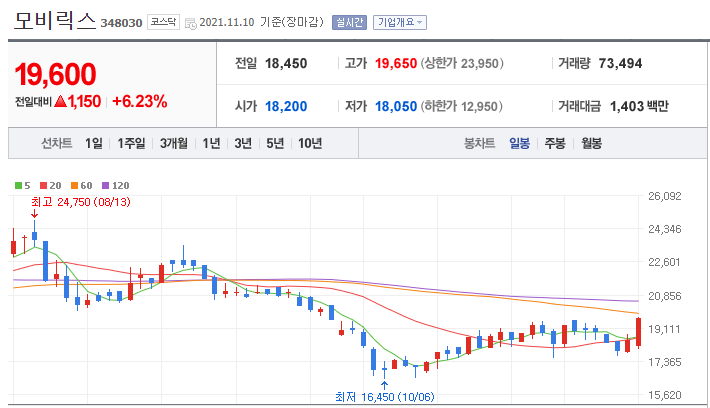The width and height of the screenshot is (710, 408).
Task: Click the green 5-day average legend swatch
Action: 19,185
